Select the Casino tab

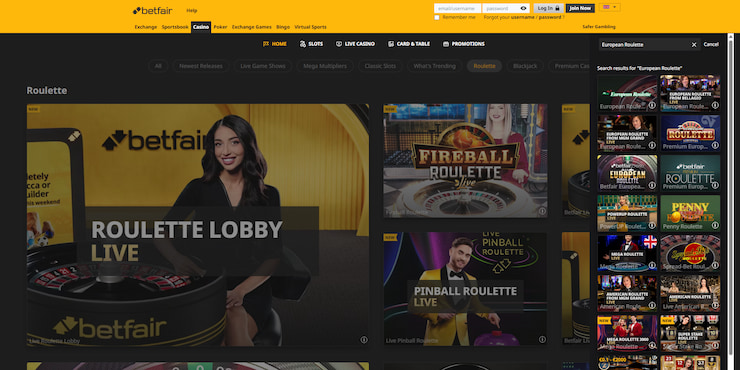tap(201, 27)
